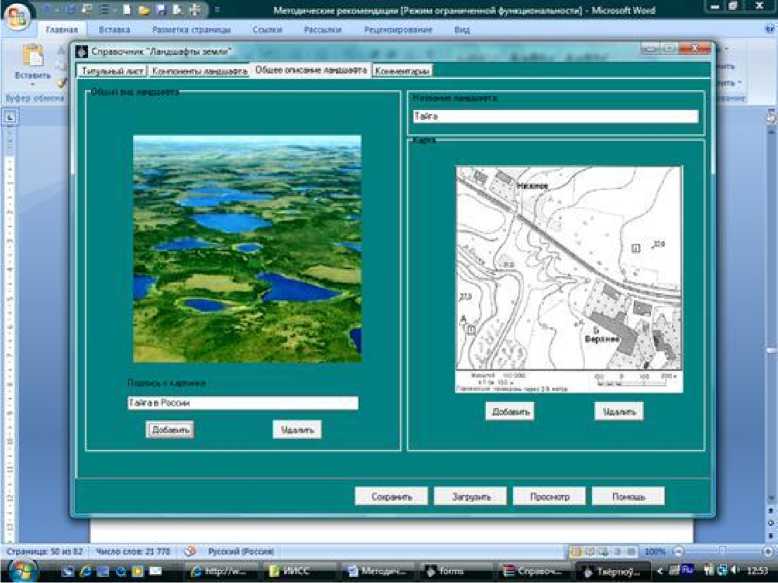Click the Загрузить button
The image size is (778, 583).
pos(470,496)
